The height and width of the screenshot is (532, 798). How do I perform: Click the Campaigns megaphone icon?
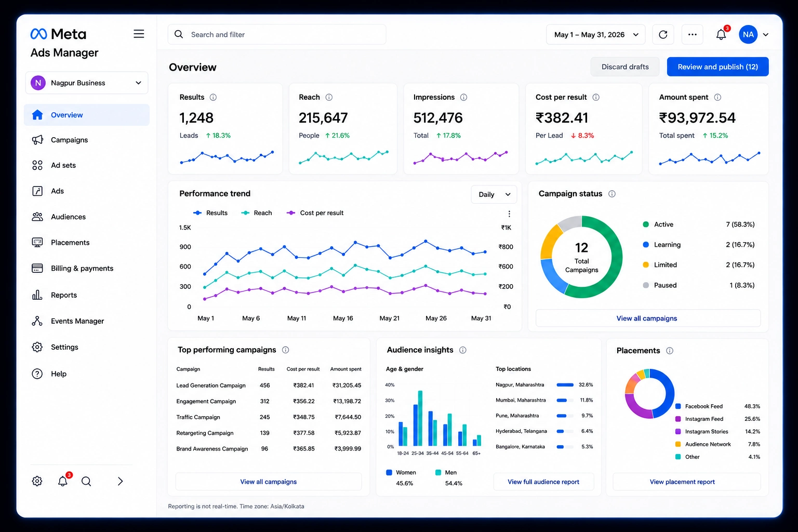click(x=37, y=140)
